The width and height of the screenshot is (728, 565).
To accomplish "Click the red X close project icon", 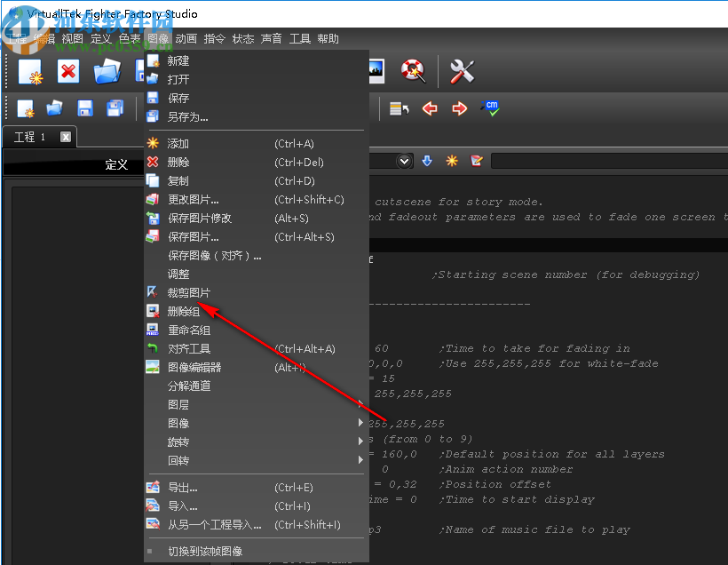I will 68,72.
